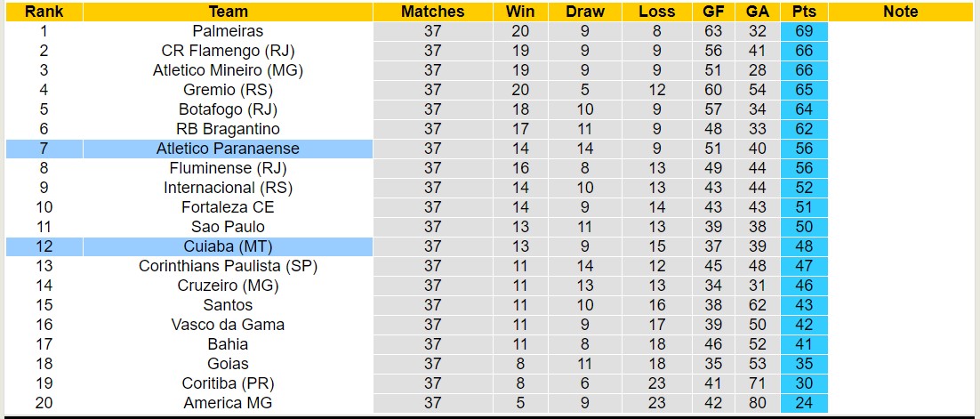Click the Win column header
Viewport: 980px width, 419px height.
tap(520, 12)
